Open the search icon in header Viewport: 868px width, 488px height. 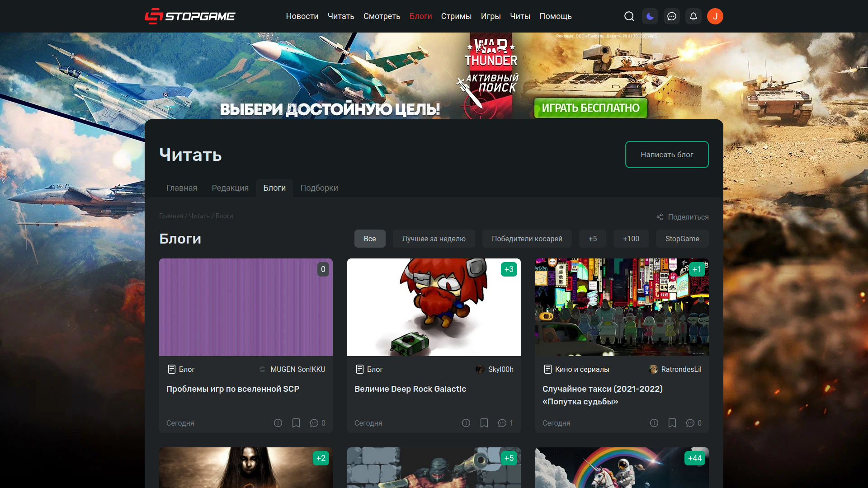629,16
